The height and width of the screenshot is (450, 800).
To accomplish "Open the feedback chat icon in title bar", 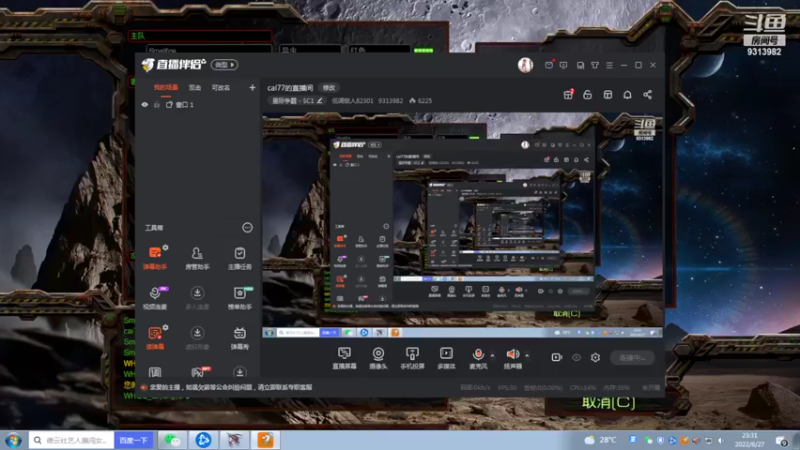I will click(x=564, y=65).
